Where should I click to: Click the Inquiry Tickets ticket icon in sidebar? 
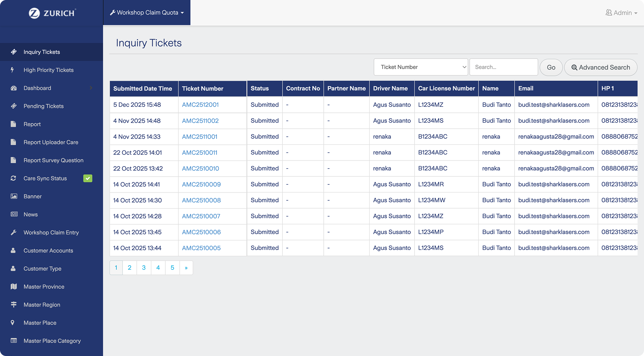(x=14, y=52)
